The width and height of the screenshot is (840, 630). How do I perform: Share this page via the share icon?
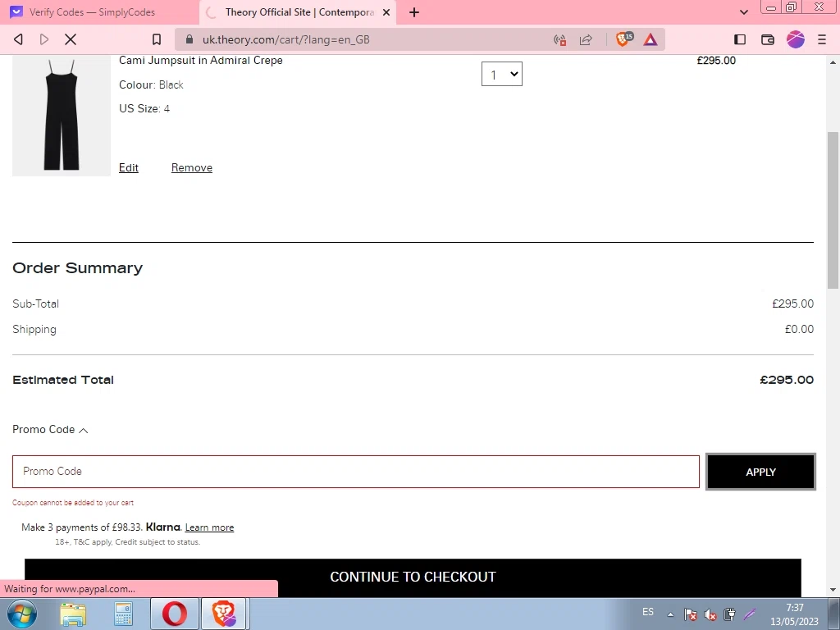(586, 39)
